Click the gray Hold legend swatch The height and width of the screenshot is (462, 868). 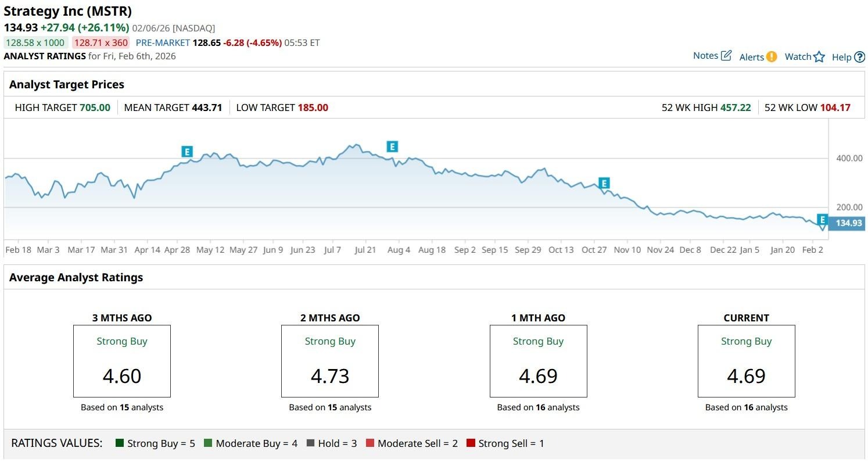[310, 443]
